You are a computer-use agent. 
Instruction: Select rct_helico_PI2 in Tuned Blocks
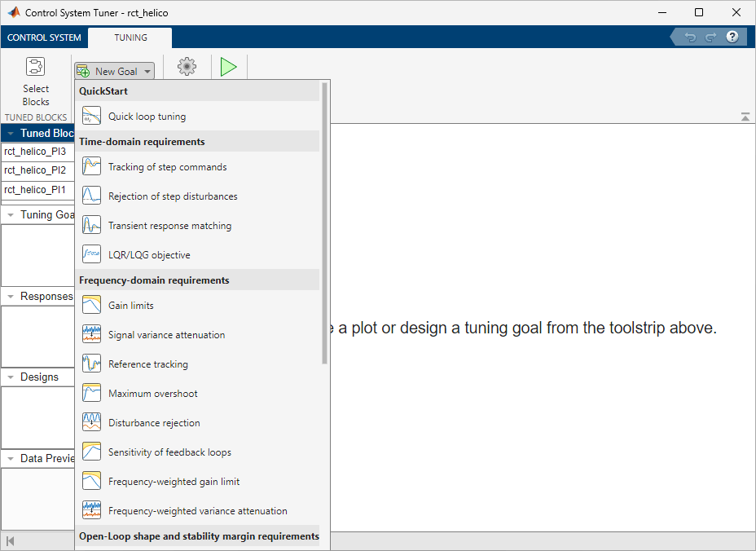pos(35,170)
